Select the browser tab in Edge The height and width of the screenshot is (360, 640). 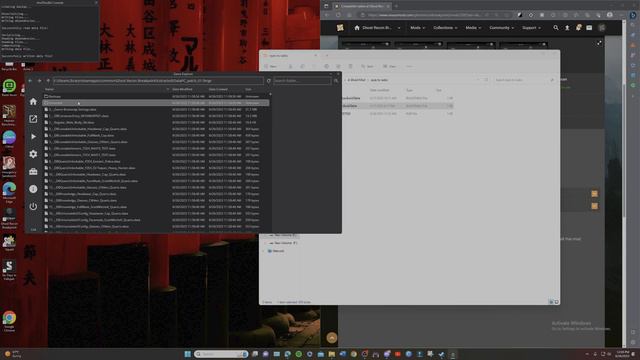pyautogui.click(x=361, y=6)
